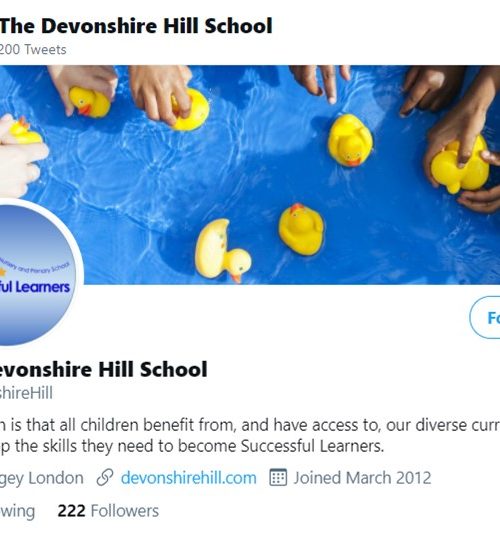The image size is (500, 533).
Task: Click the 222 follower count number
Action: pyautogui.click(x=71, y=511)
